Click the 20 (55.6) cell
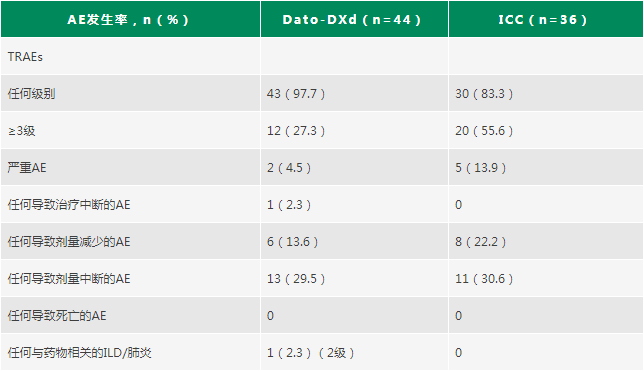Viewport: 644px width, 371px height. point(484,131)
